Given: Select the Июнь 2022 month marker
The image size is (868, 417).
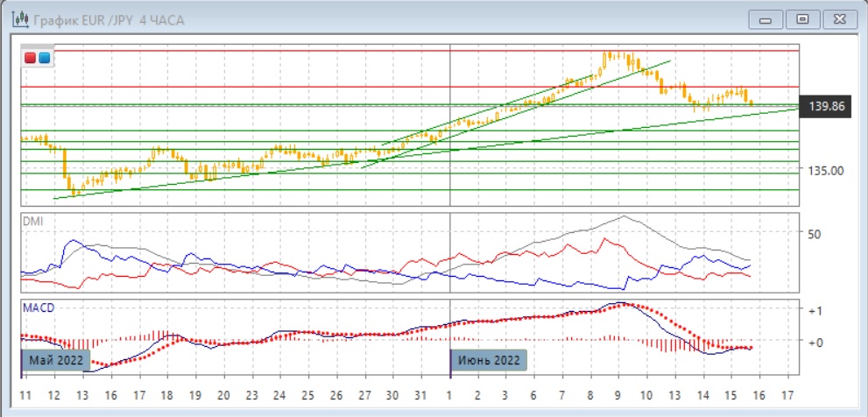Looking at the screenshot, I should click(489, 361).
